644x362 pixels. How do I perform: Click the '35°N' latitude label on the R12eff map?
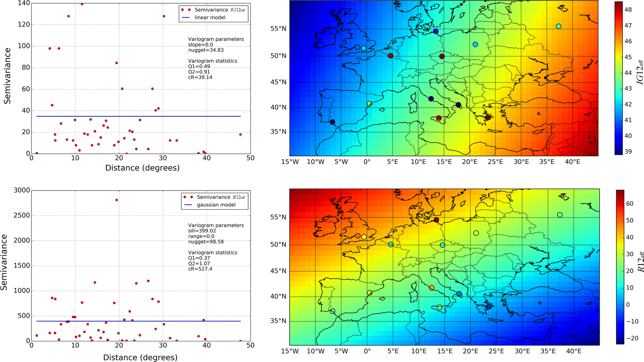tap(278, 321)
